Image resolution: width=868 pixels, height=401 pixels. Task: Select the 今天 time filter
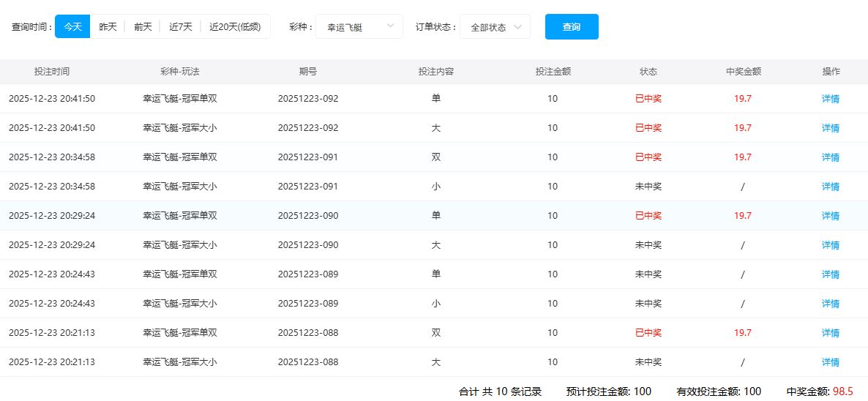point(72,26)
